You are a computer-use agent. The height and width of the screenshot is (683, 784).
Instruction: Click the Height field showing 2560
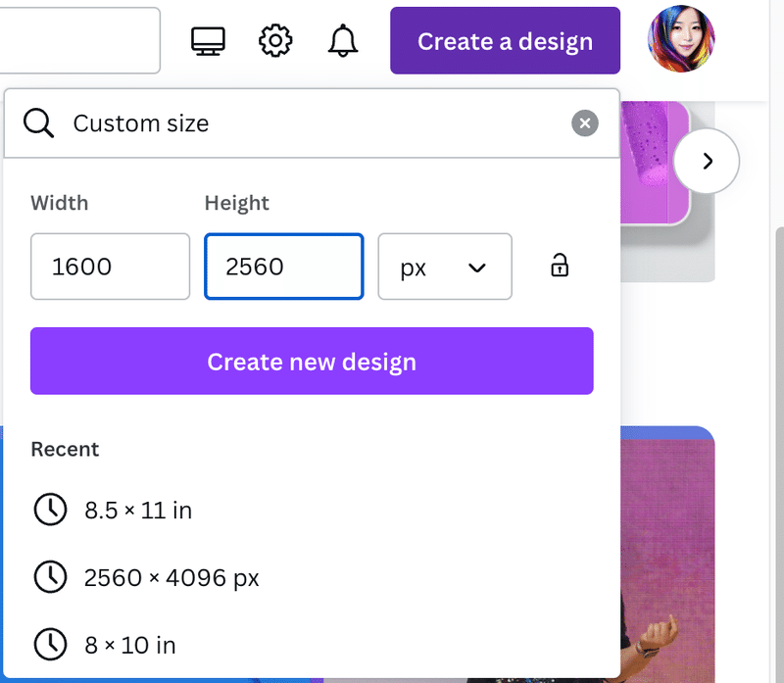pyautogui.click(x=283, y=267)
